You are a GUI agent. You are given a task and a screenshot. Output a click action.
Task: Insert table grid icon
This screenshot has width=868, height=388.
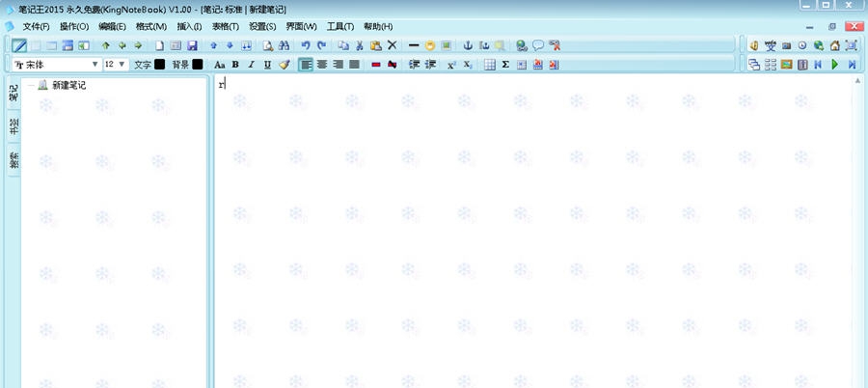pos(489,65)
